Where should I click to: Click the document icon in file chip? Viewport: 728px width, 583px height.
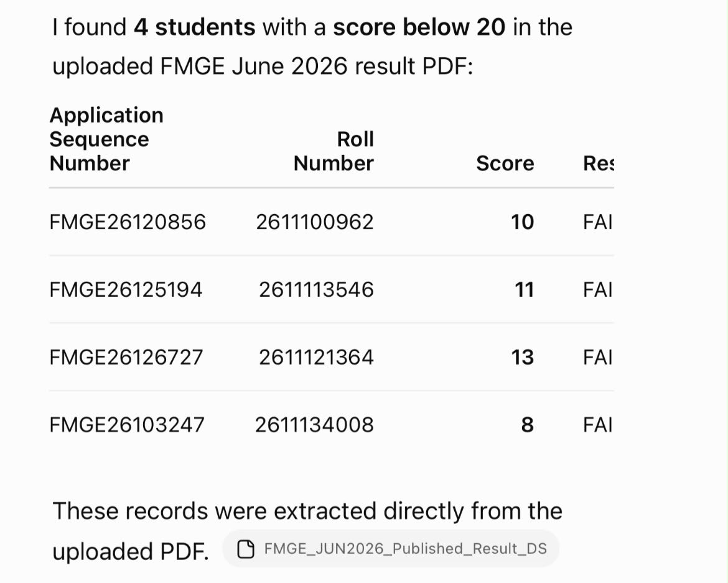coord(246,549)
